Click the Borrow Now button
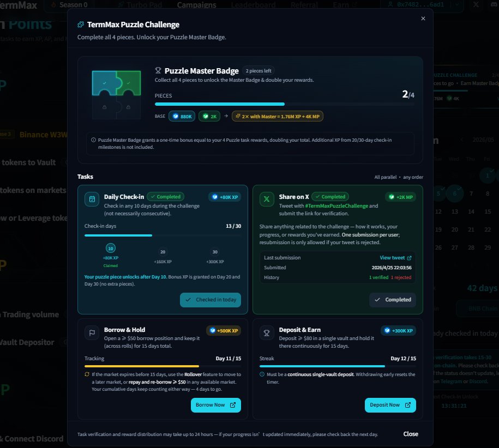 (x=216, y=405)
